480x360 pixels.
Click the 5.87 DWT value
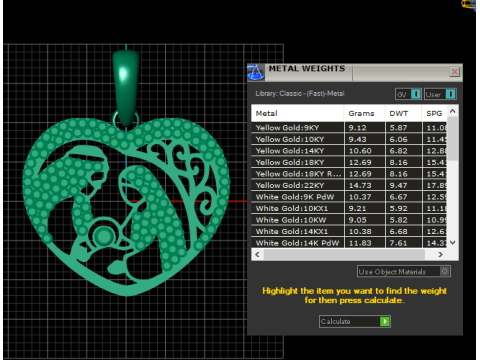coord(398,128)
